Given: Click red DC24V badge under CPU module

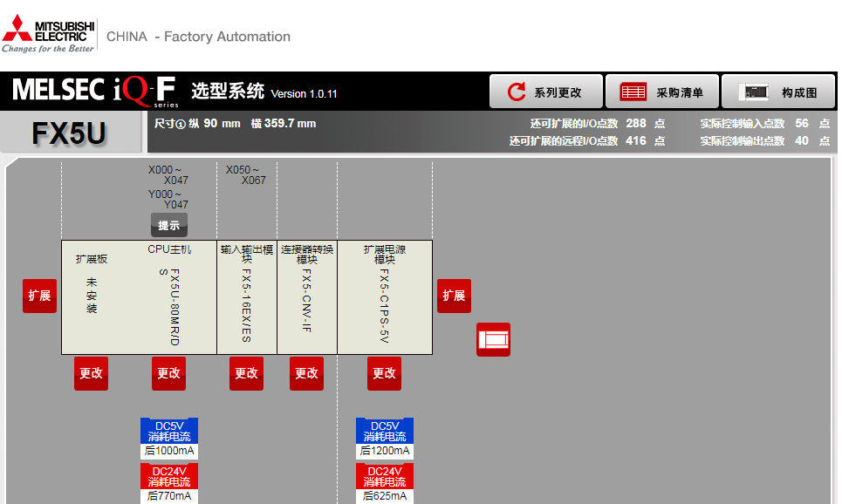Looking at the screenshot, I should coord(169,476).
